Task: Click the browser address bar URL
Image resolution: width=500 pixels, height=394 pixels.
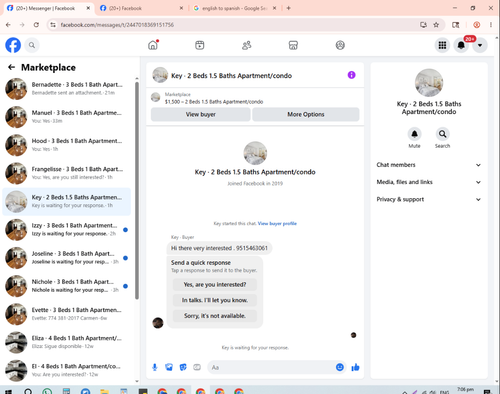Action: coord(117,25)
